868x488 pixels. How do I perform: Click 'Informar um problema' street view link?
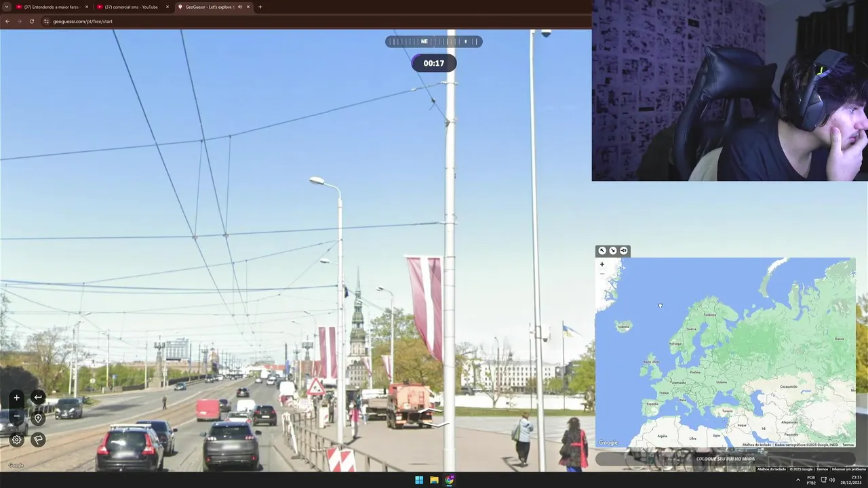[x=849, y=469]
